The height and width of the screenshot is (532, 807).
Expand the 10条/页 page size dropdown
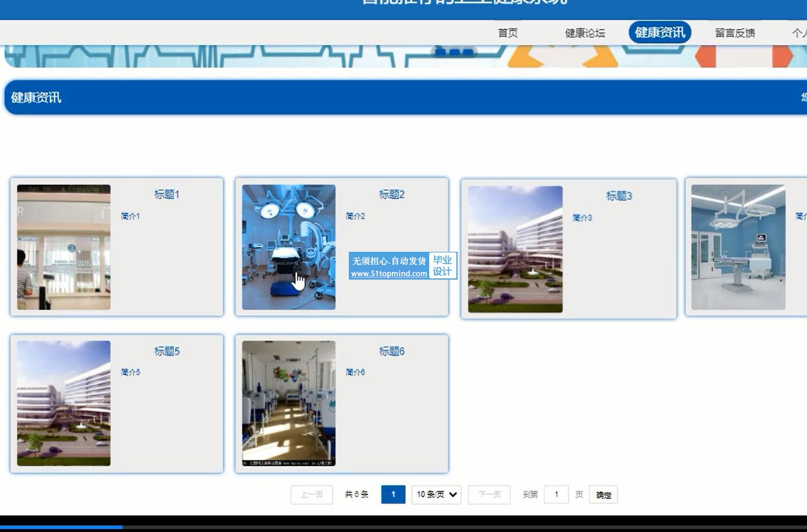tap(436, 495)
